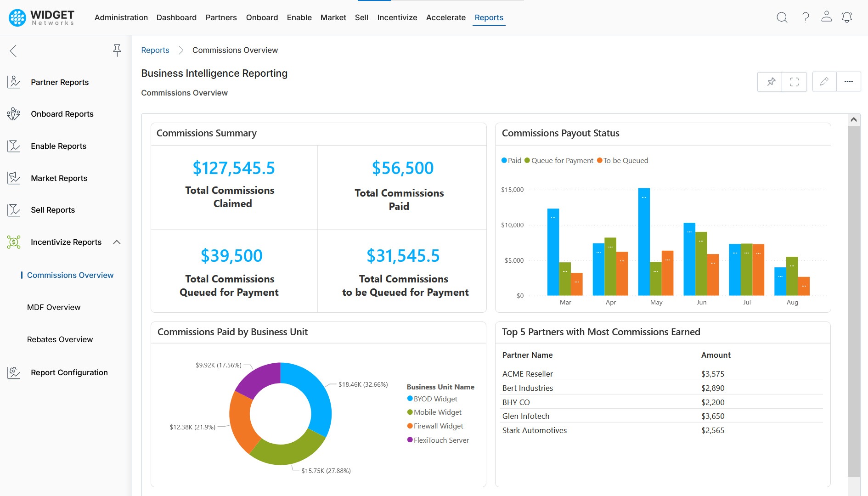The image size is (868, 496).
Task: Switch to the Dashboard tab
Action: [x=176, y=17]
